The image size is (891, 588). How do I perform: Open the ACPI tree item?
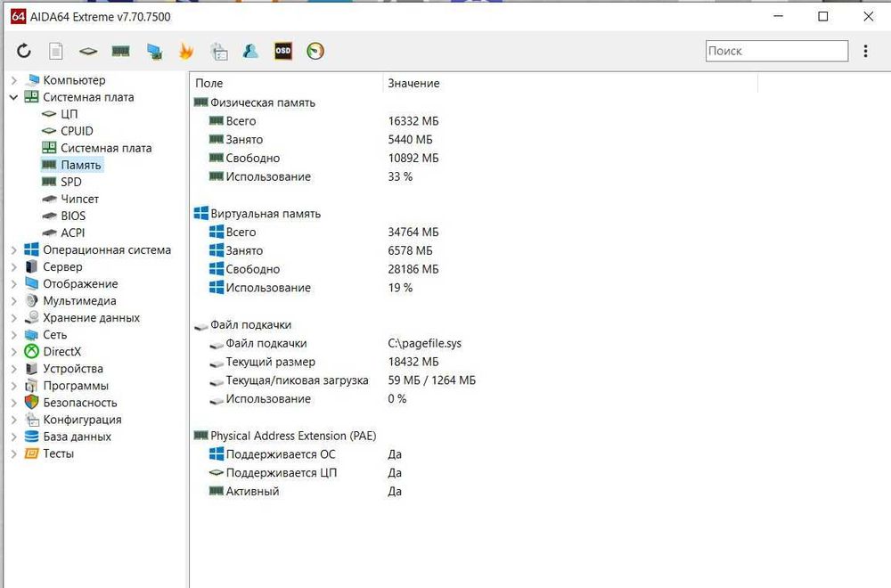tap(73, 233)
